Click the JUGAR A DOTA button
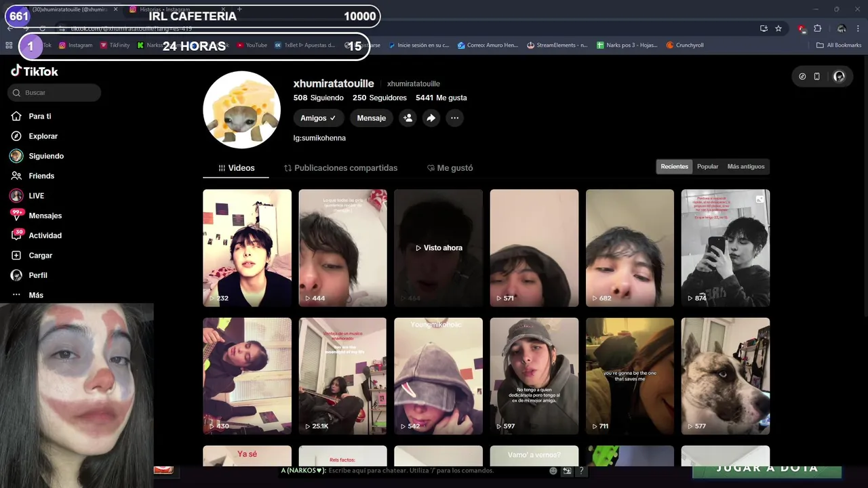 point(767,468)
